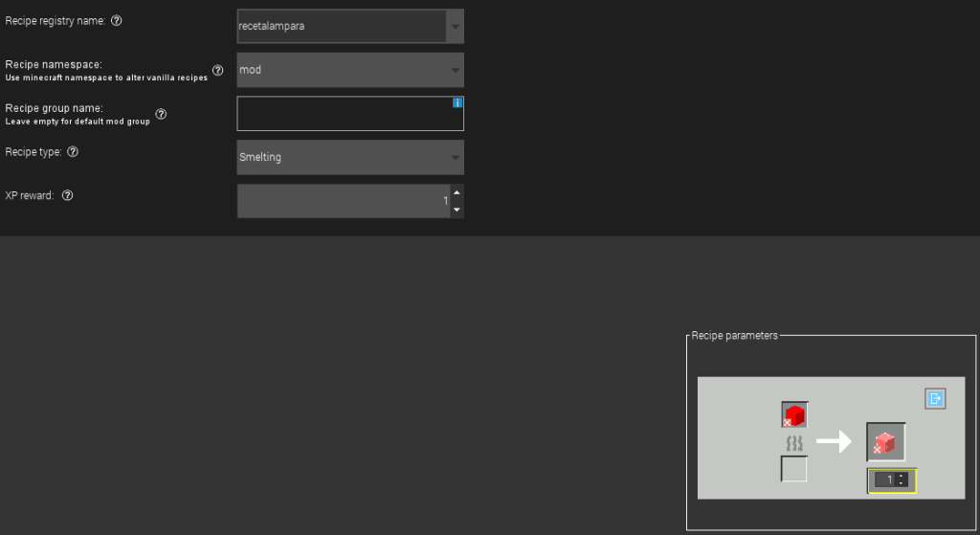Focus the empty Recipe group name field
980x535 pixels.
click(345, 114)
